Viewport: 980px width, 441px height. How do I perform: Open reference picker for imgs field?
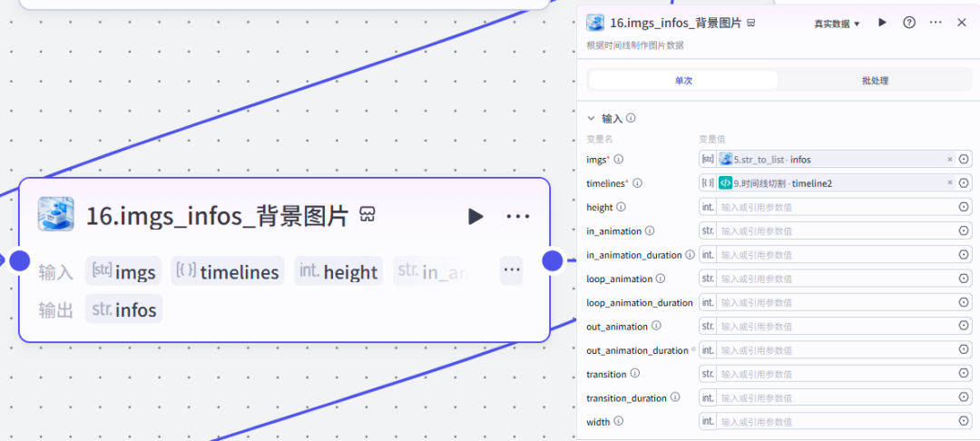[964, 160]
